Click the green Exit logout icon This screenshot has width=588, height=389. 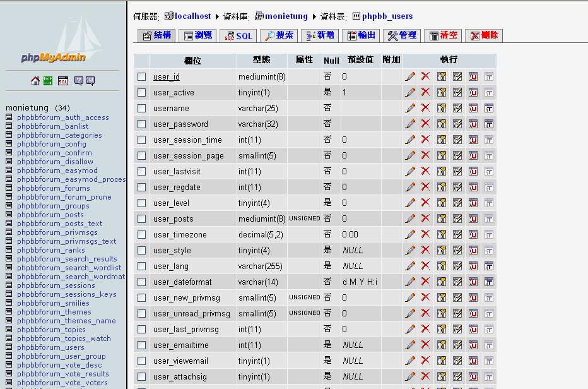(48, 80)
